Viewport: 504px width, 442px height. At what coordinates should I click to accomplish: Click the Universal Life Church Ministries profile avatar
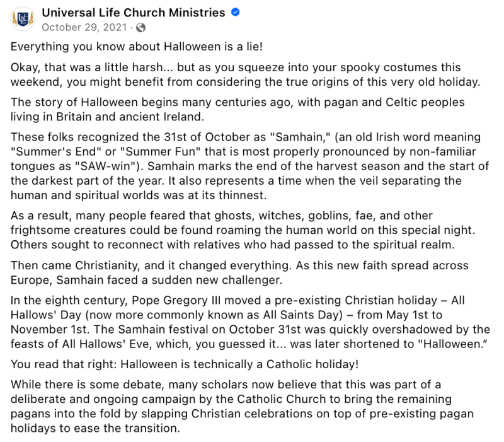point(22,20)
